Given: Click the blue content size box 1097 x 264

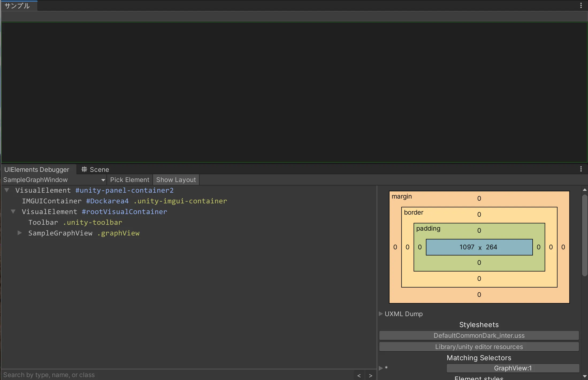Looking at the screenshot, I should (479, 247).
